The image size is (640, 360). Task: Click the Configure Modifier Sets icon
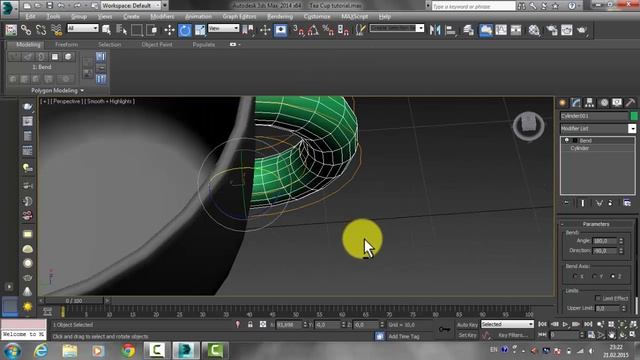click(x=627, y=203)
